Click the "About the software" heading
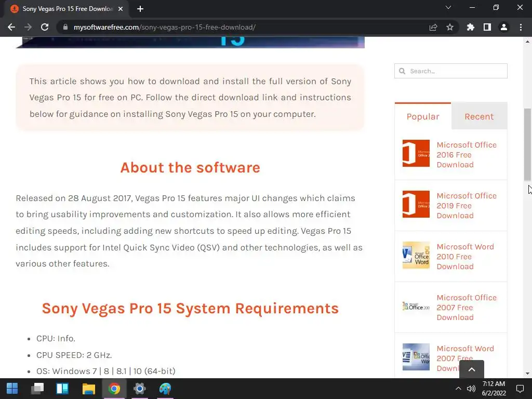 pyautogui.click(x=190, y=168)
